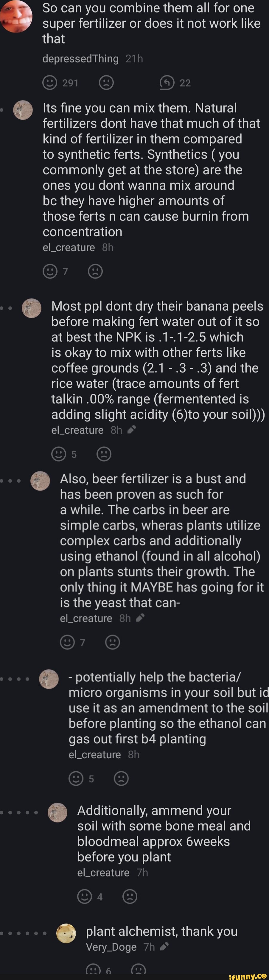Viewport: 269px width, 980px height.
Task: Open el_creature's name under the banana peels comment
Action: [77, 430]
